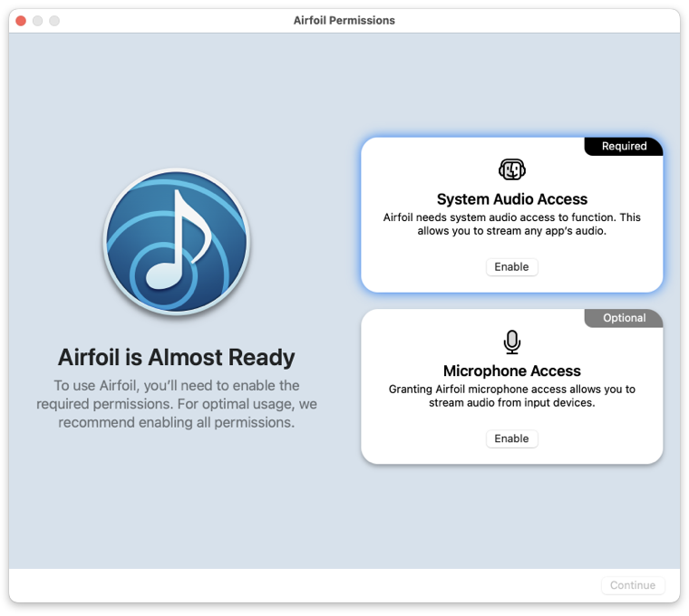Click the gray zoom window button
Image resolution: width=689 pixels, height=616 pixels.
tap(54, 21)
